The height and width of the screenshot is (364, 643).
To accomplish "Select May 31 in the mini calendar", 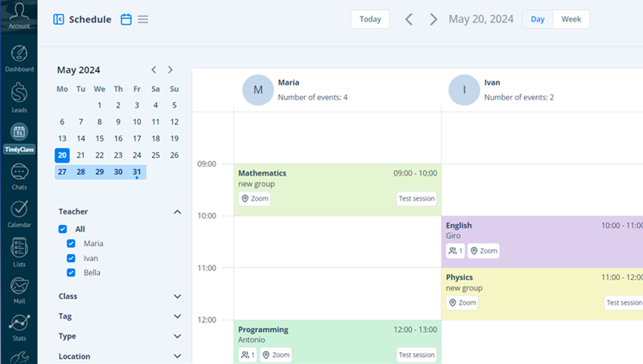I will coord(136,172).
